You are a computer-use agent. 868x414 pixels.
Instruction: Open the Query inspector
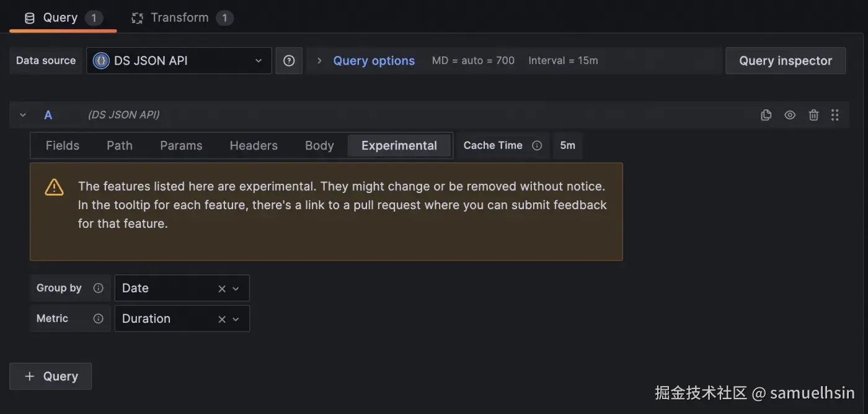(785, 61)
